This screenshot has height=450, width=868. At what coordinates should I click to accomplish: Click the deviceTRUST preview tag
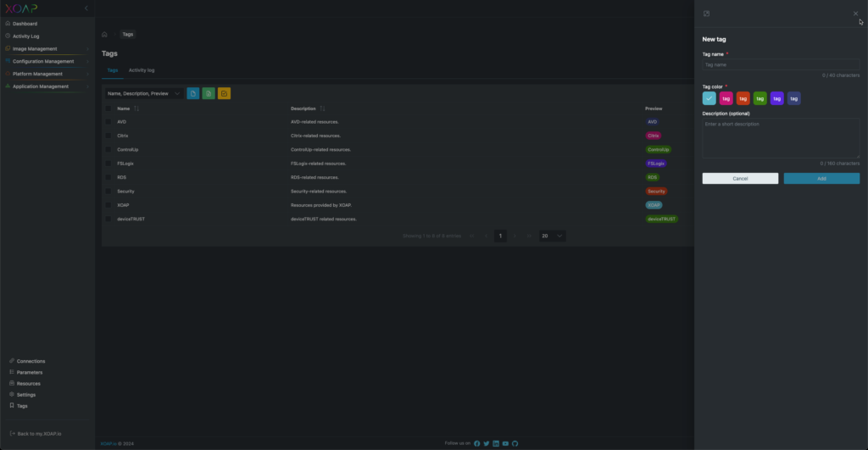(661, 219)
